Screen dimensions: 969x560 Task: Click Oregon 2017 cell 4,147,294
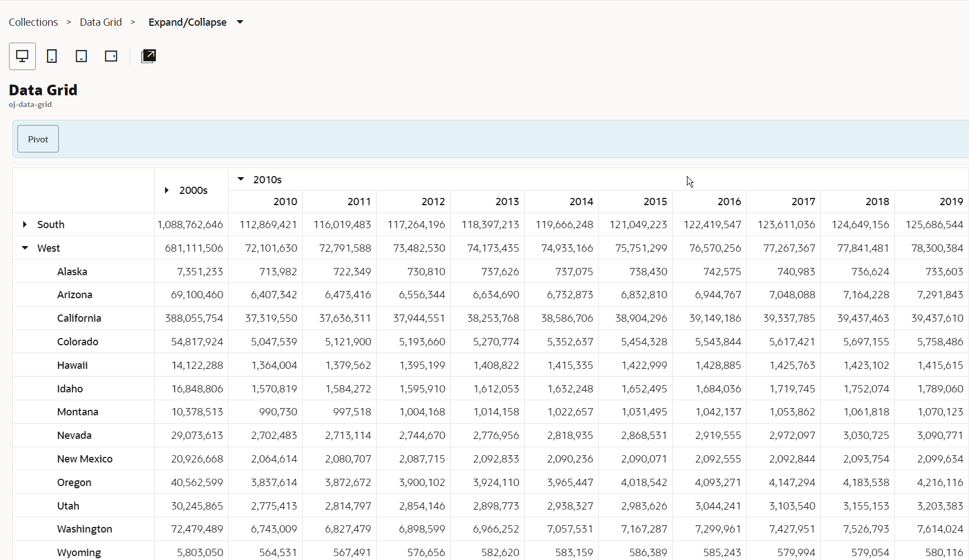pos(784,482)
